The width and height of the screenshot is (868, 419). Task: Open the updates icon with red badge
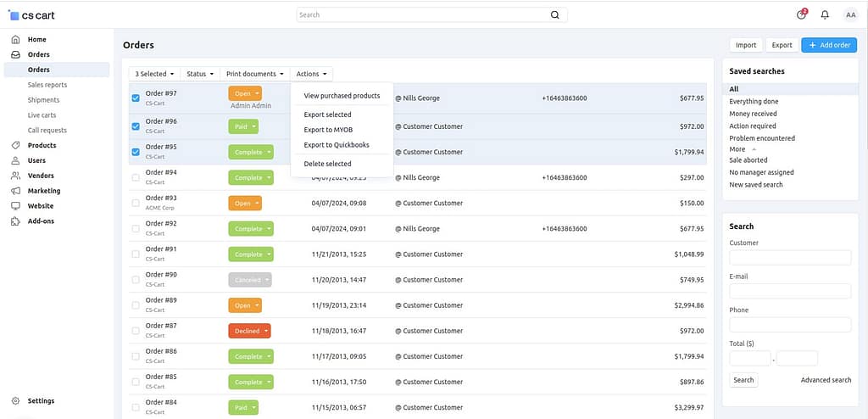coord(802,14)
